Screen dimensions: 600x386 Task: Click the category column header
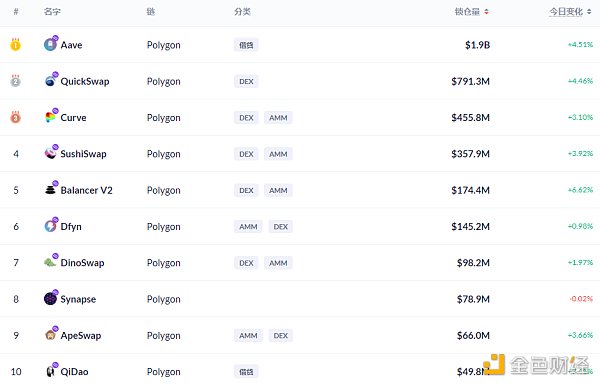[242, 11]
